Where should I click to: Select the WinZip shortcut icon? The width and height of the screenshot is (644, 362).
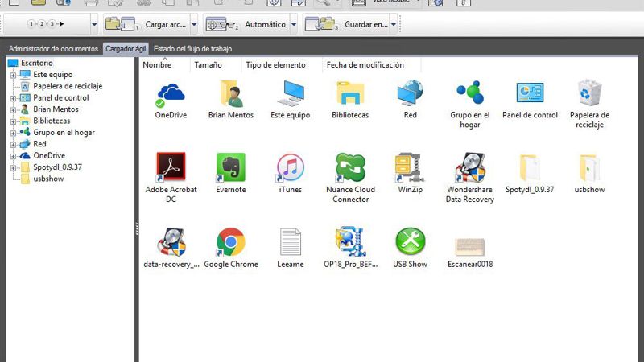click(x=411, y=167)
